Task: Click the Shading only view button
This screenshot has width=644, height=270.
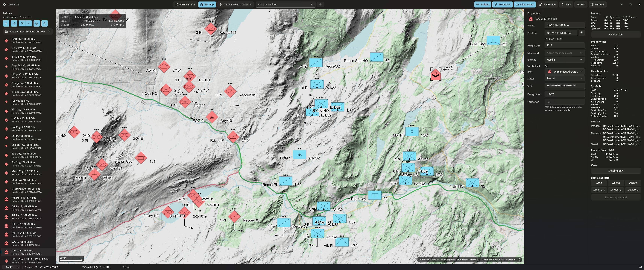Action: (x=616, y=171)
